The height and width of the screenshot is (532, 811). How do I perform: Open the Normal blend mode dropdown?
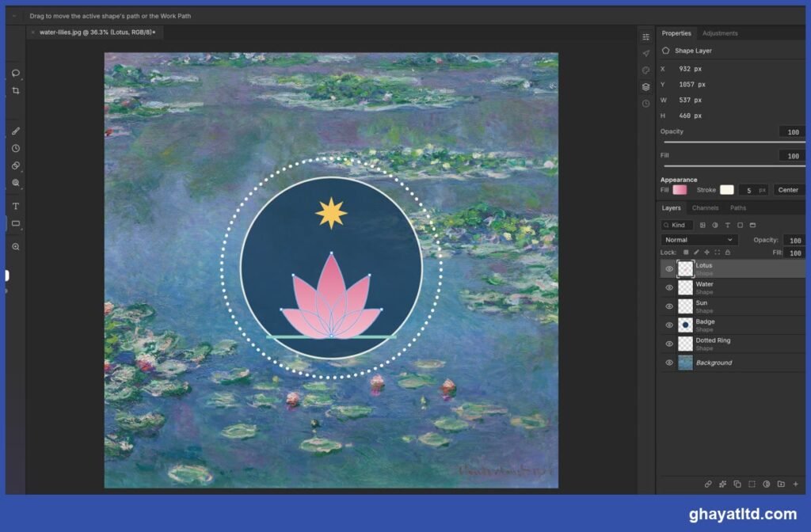(x=699, y=240)
